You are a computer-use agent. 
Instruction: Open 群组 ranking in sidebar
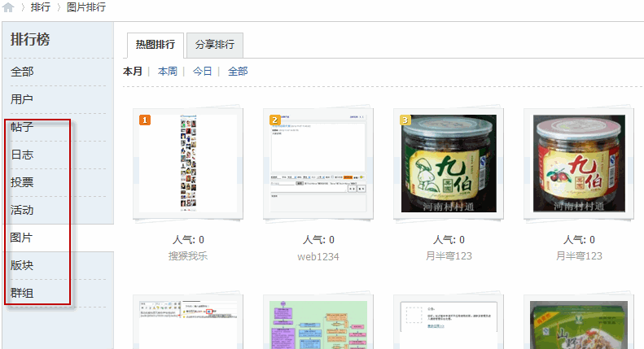click(22, 293)
